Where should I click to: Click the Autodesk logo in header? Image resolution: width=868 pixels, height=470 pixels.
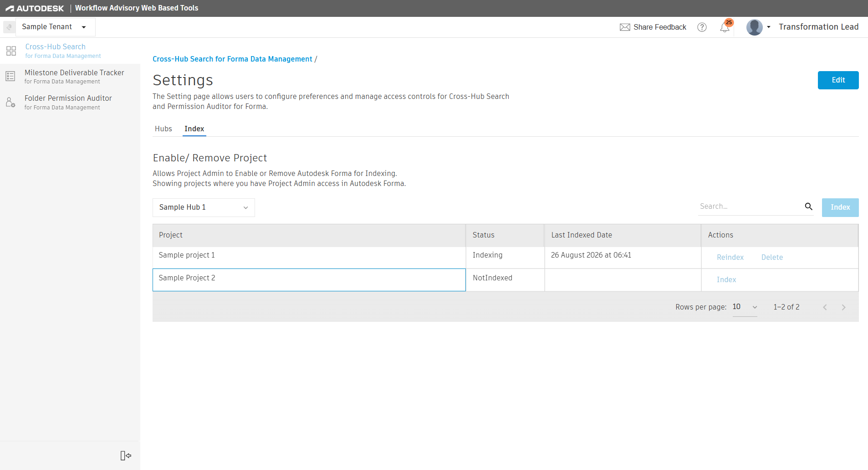[35, 8]
